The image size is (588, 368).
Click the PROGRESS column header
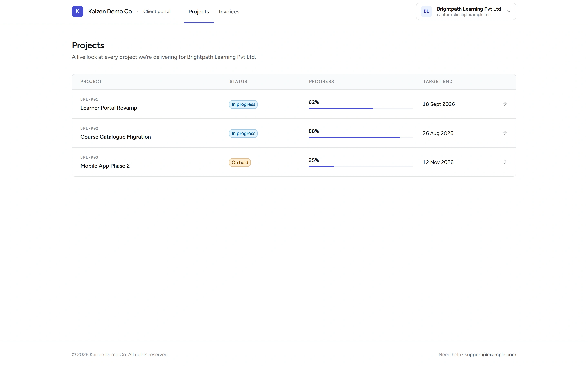pyautogui.click(x=321, y=82)
